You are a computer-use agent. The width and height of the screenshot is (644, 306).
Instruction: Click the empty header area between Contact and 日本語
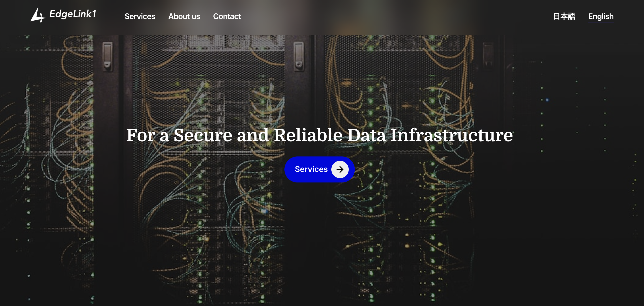[x=395, y=16]
